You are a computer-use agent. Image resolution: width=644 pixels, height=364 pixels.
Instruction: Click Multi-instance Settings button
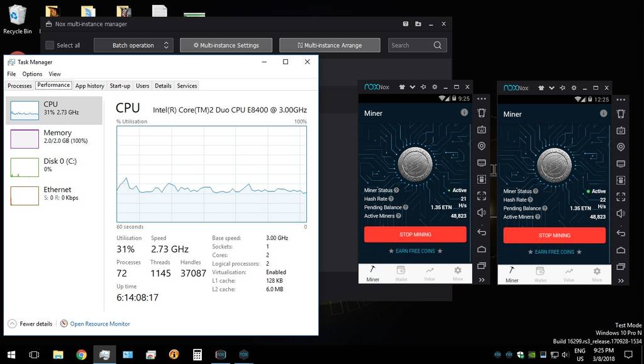(x=226, y=45)
